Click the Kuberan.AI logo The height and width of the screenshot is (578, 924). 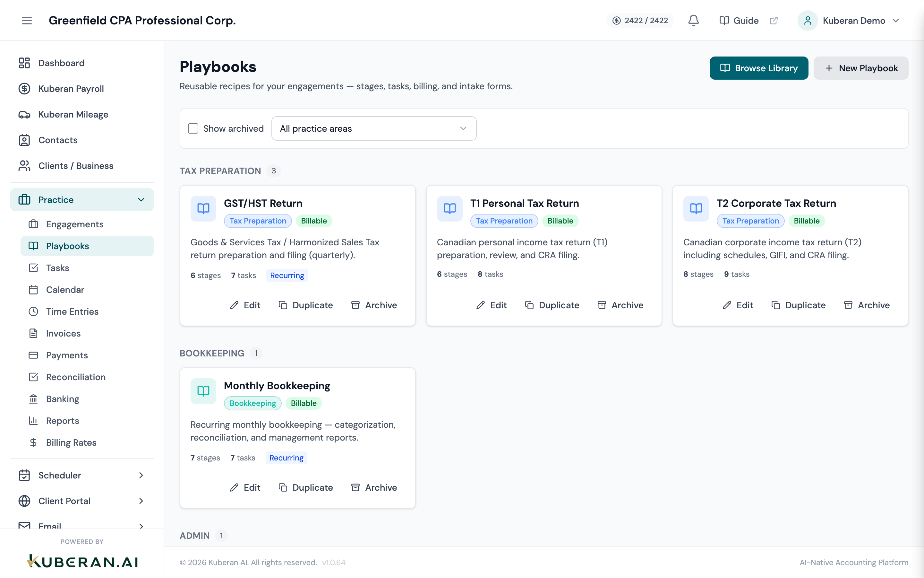point(82,561)
